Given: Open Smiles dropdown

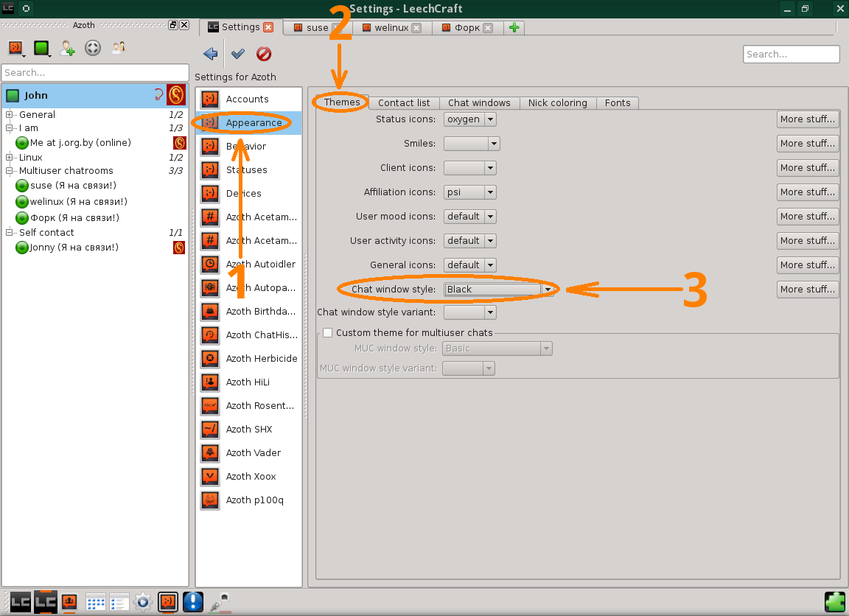Looking at the screenshot, I should pyautogui.click(x=472, y=144).
